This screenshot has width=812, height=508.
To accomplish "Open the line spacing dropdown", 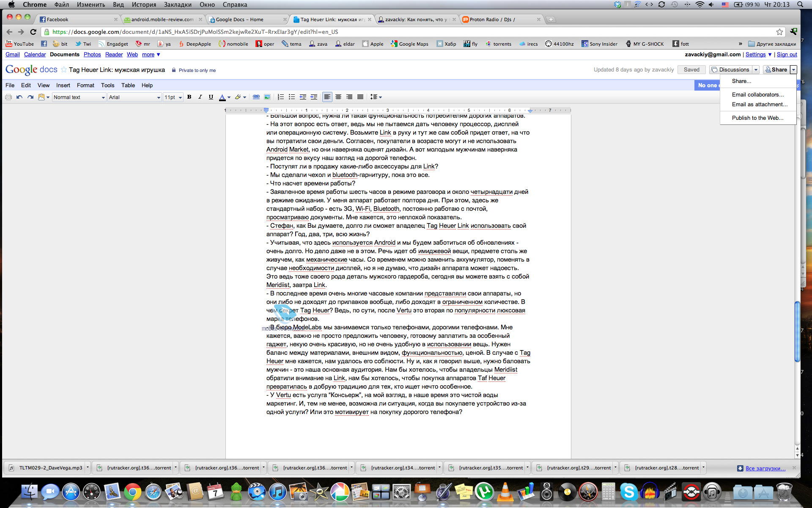I will click(376, 97).
